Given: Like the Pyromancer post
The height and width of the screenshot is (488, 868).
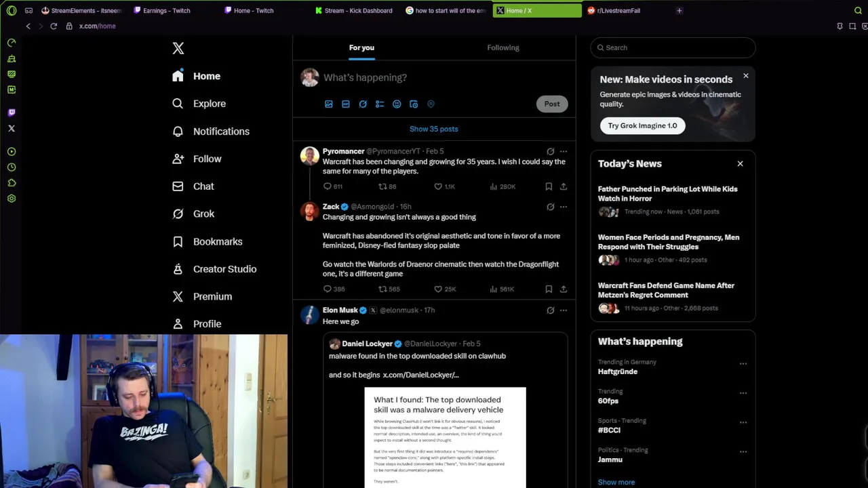Looking at the screenshot, I should 444,186.
